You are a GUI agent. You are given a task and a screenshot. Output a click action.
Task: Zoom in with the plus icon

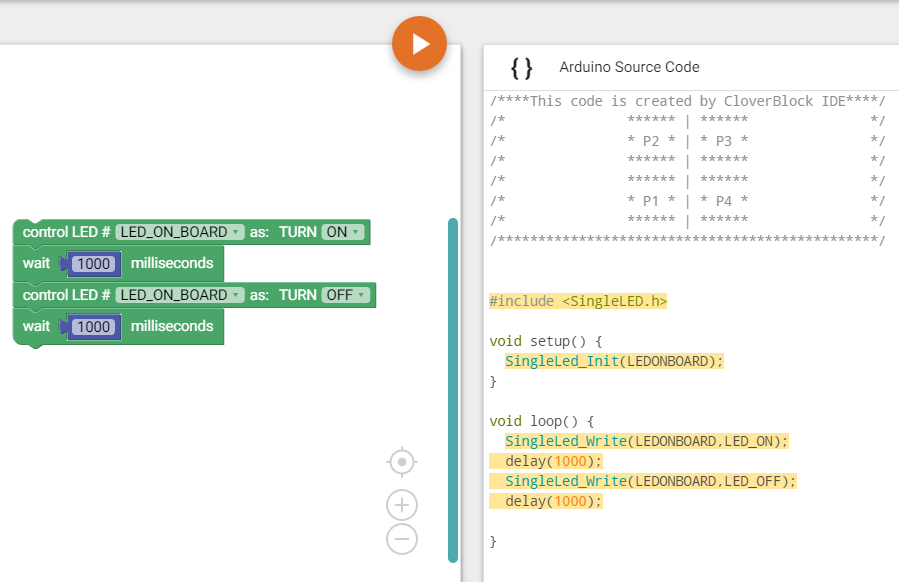point(402,505)
